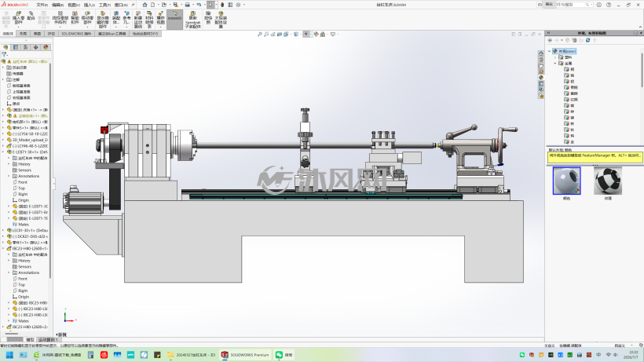Open the PropertyManager tab icon
Viewport: 644px width, 362px height.
(16, 47)
